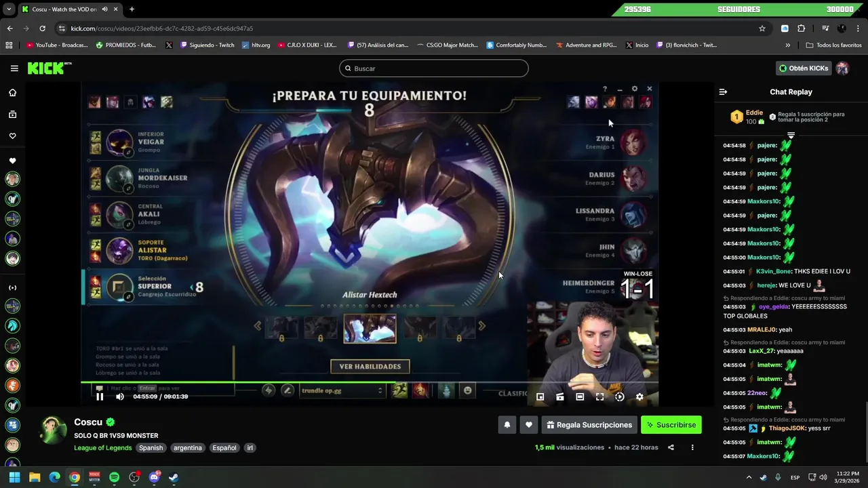Share the video using share icon
The width and height of the screenshot is (868, 488).
[671, 447]
